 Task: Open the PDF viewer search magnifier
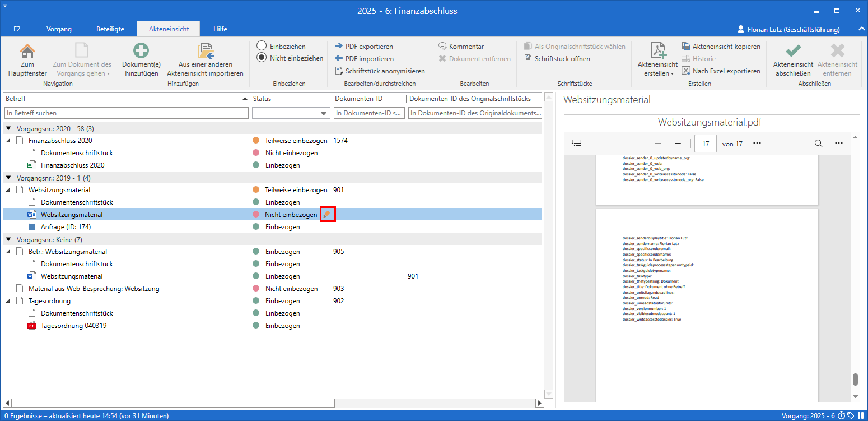(x=818, y=144)
